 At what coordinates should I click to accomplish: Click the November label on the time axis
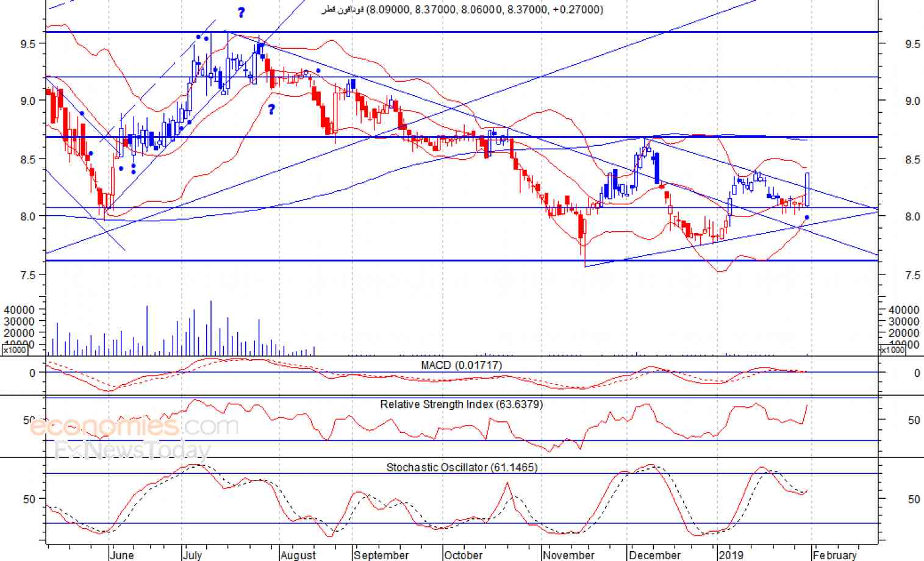568,555
